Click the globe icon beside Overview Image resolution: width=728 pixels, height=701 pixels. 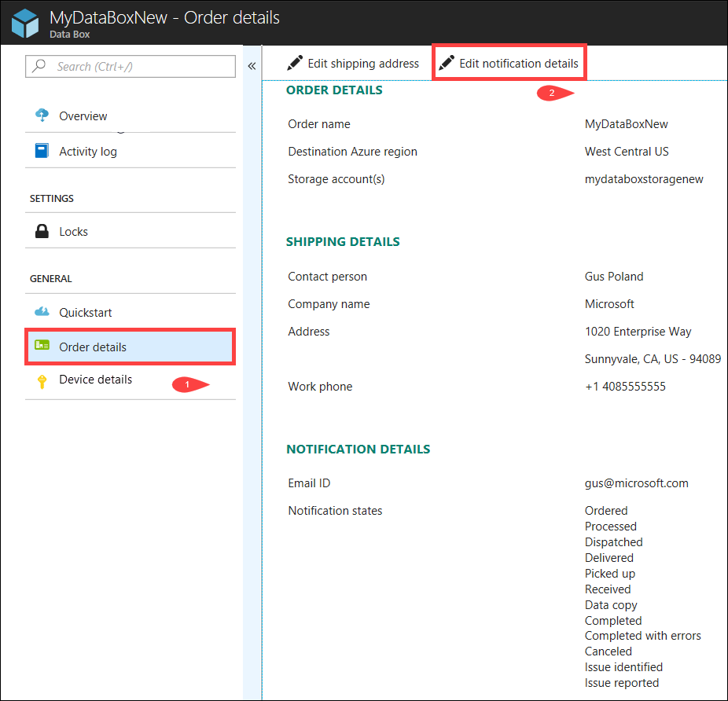42,115
